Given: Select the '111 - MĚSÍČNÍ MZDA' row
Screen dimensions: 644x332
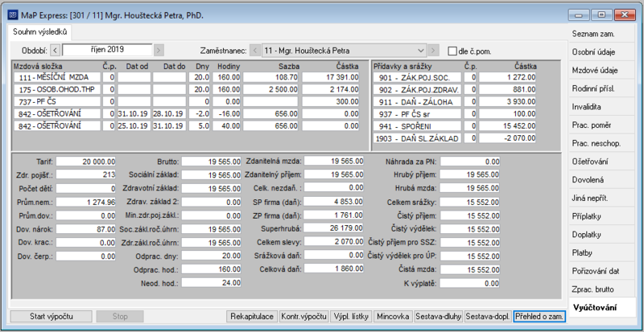Looking at the screenshot, I should point(187,76).
